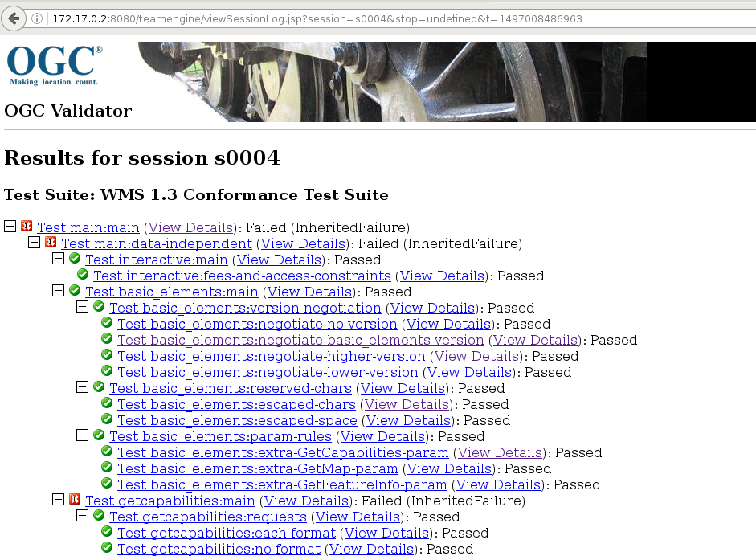Click the browser back arrow button
Viewport: 756px width, 556px height.
(14, 18)
